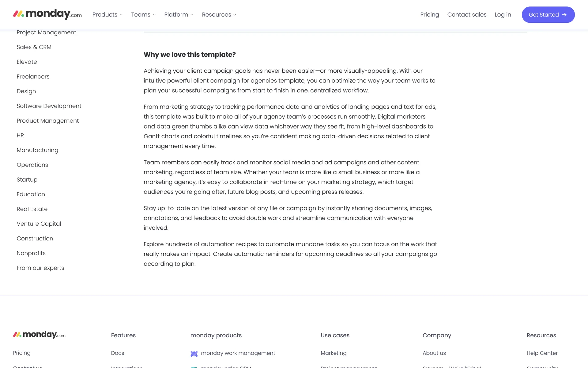
Task: Expand the Platform dropdown chevron
Action: point(192,15)
